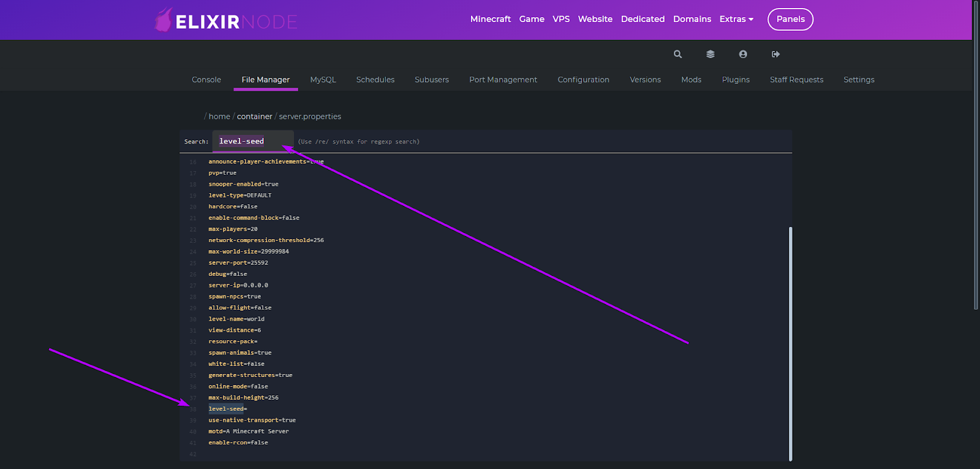Image resolution: width=980 pixels, height=469 pixels.
Task: Select the File Manager tab
Action: pos(266,80)
